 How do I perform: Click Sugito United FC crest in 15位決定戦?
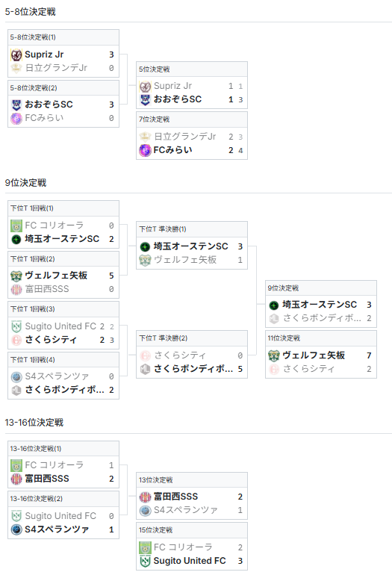(x=145, y=561)
